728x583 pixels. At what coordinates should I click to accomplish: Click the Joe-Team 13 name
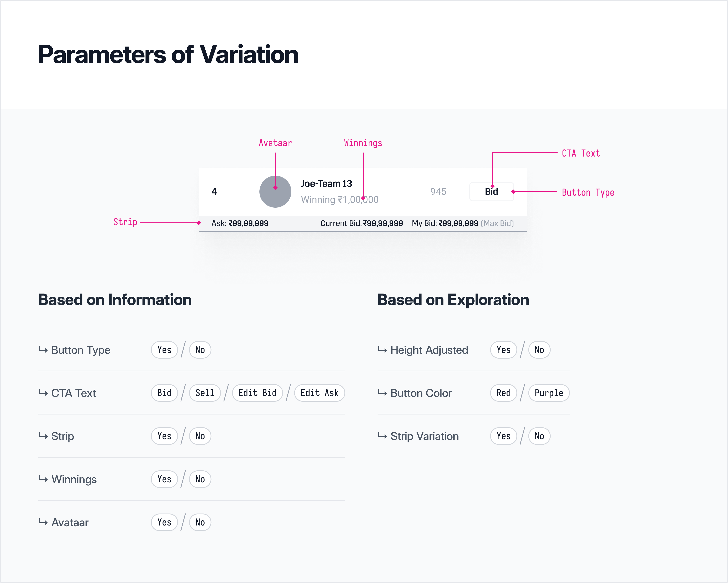tap(326, 184)
